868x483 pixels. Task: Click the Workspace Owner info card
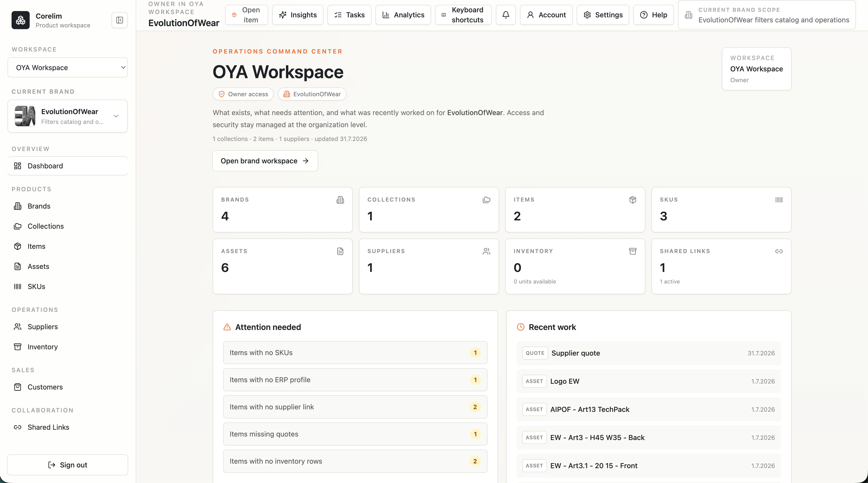pos(756,69)
